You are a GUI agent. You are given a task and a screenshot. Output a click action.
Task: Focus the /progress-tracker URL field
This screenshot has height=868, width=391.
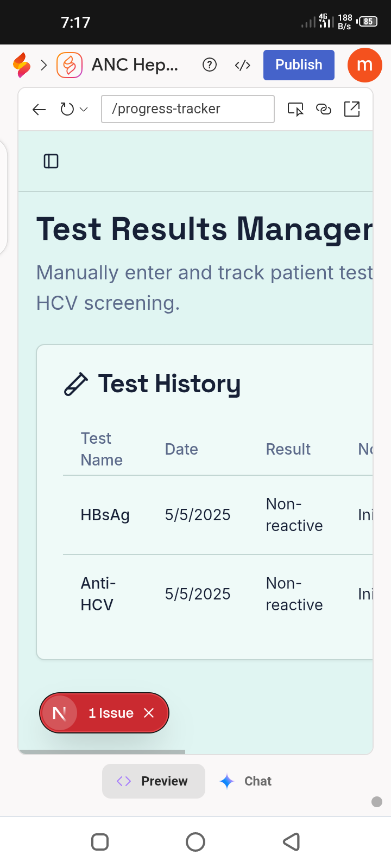tap(187, 109)
